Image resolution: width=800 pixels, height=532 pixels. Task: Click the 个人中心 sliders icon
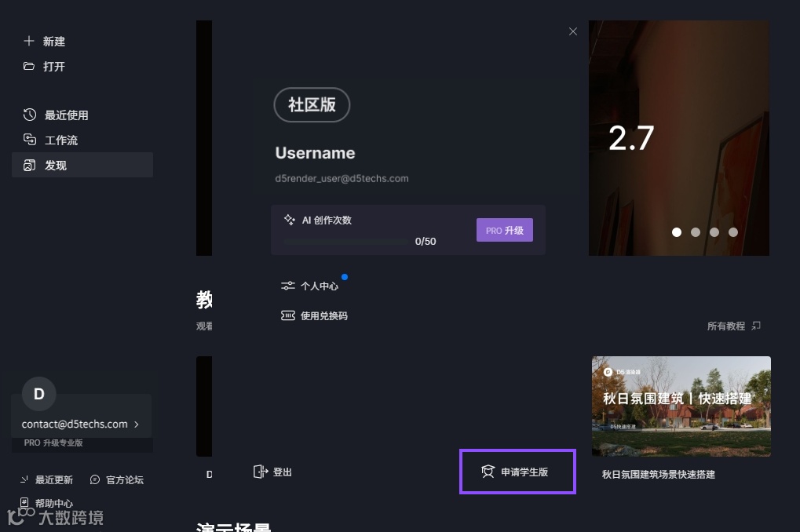click(x=288, y=286)
